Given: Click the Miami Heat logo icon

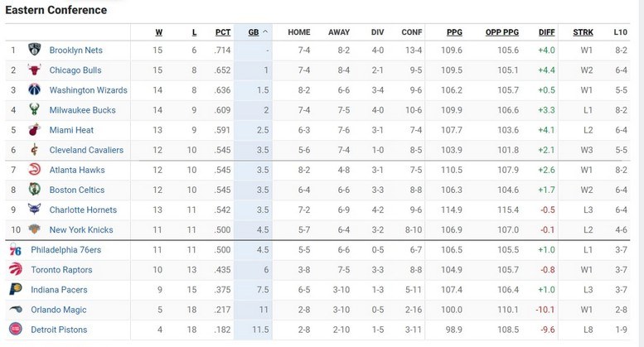Looking at the screenshot, I should (34, 130).
